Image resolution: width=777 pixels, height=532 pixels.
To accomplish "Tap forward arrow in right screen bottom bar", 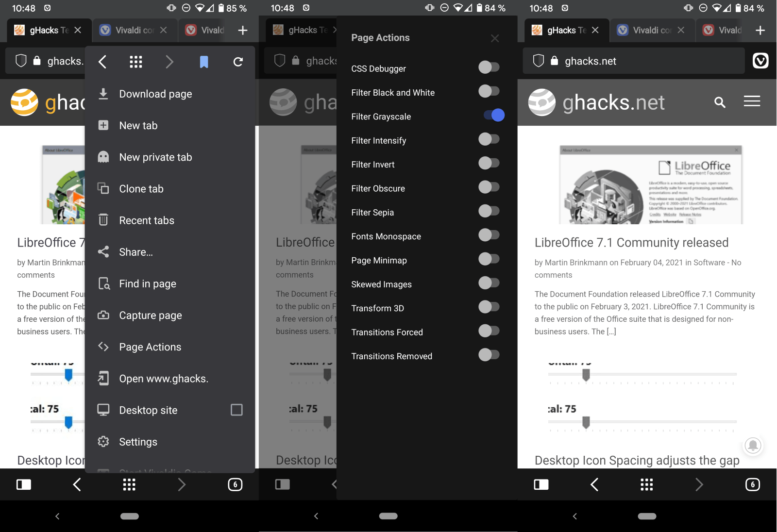I will pos(699,484).
